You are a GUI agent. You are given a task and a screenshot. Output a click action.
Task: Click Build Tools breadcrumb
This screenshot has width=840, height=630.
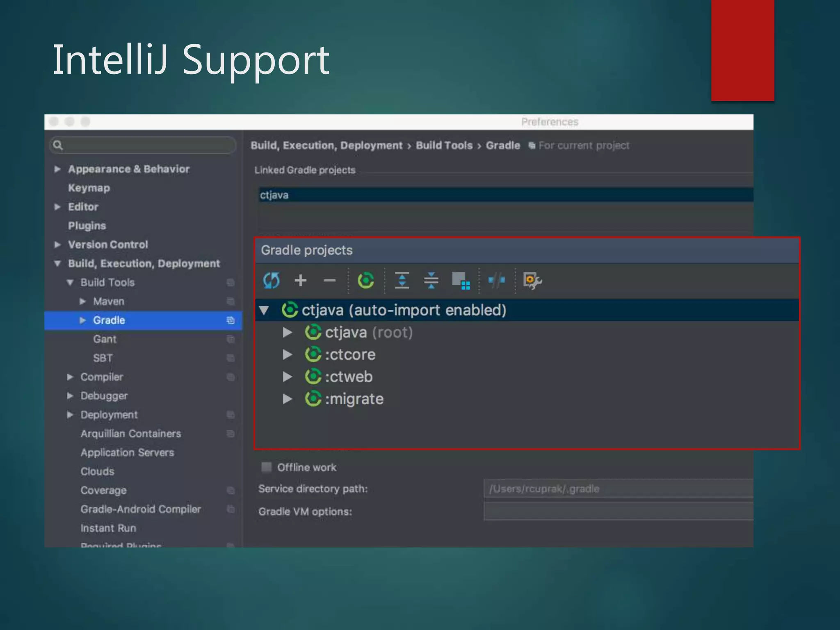pos(444,145)
